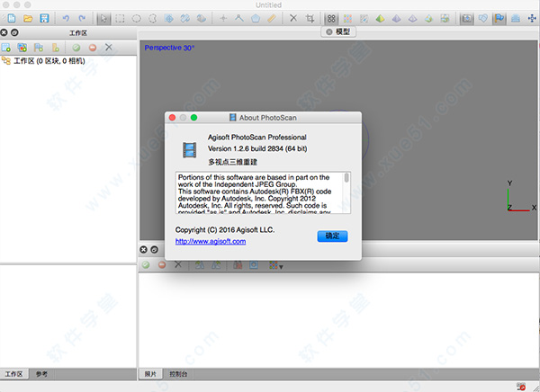Pick the draw point tool
540x392 pixels.
click(x=223, y=18)
